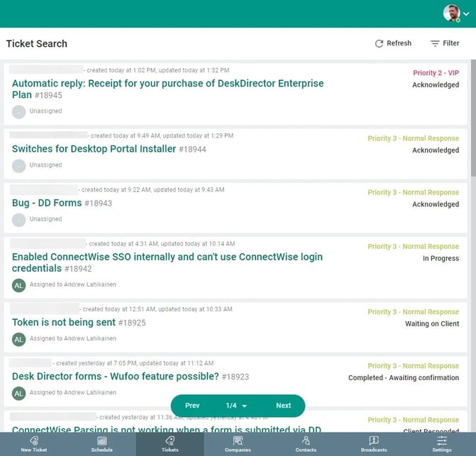Go to Prev page of tickets
Viewport: 476px width, 456px height.
(x=192, y=406)
